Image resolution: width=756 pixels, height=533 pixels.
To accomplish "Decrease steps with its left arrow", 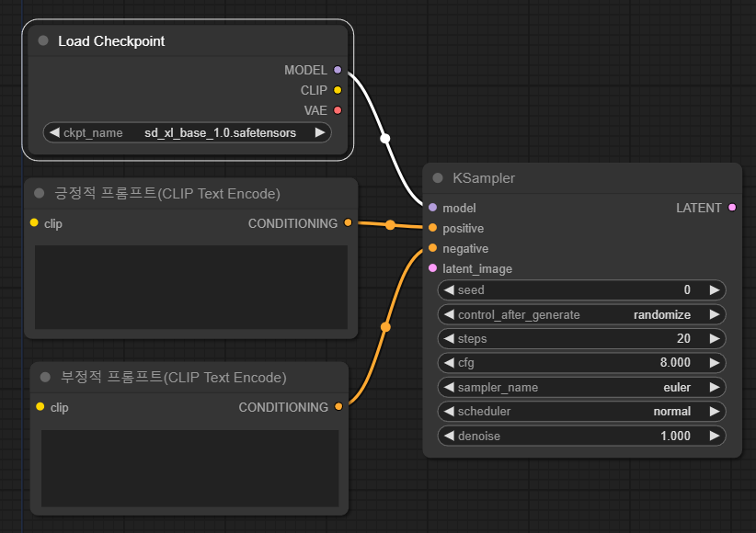I will point(449,338).
